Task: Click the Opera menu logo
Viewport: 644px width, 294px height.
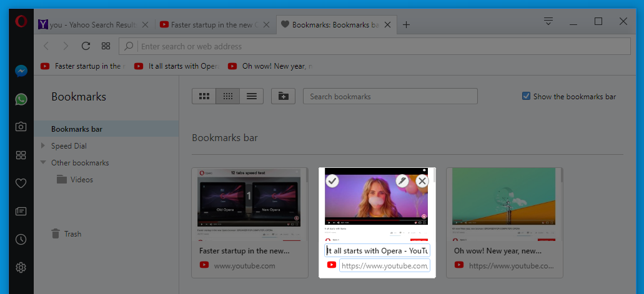Action: [x=21, y=22]
